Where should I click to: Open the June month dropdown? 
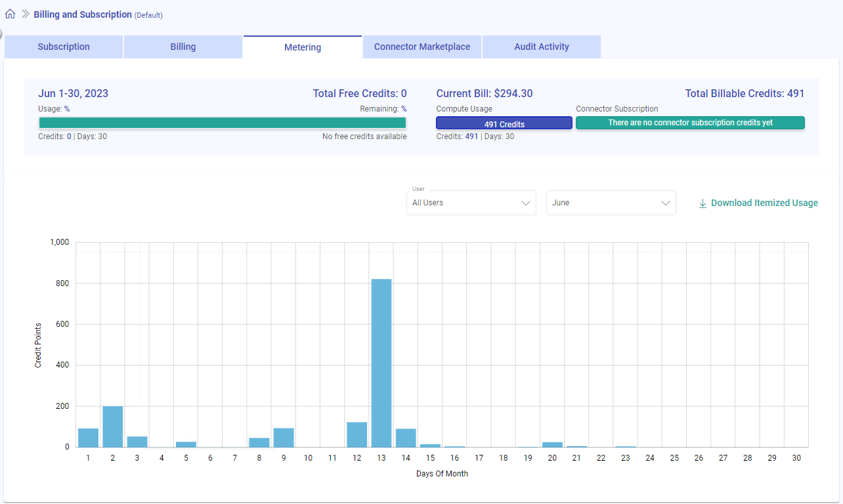(x=611, y=203)
